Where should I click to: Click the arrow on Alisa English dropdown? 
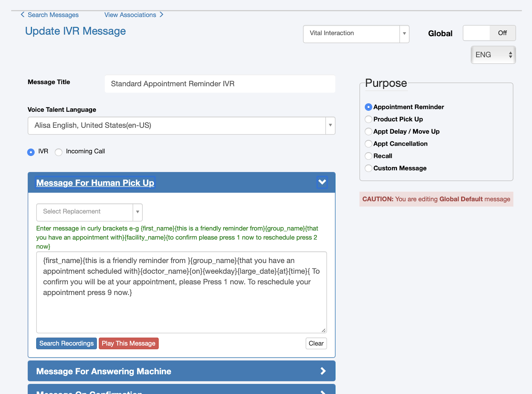(x=330, y=126)
